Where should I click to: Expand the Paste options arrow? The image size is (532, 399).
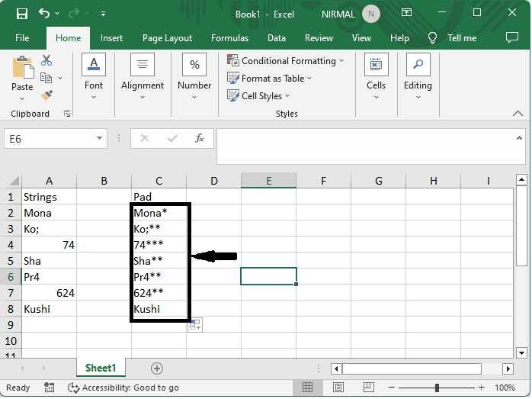[x=22, y=99]
